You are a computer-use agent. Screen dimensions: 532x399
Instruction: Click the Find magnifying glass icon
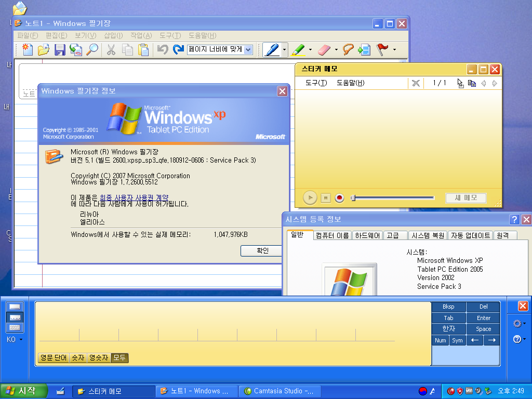pos(92,50)
